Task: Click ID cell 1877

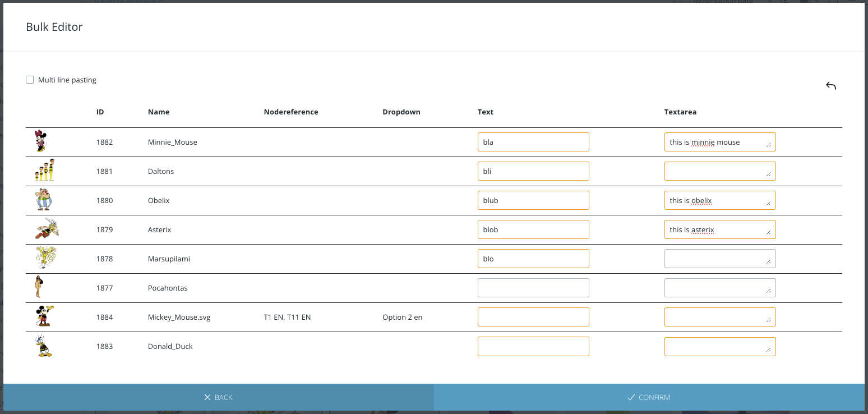Action: coord(104,288)
